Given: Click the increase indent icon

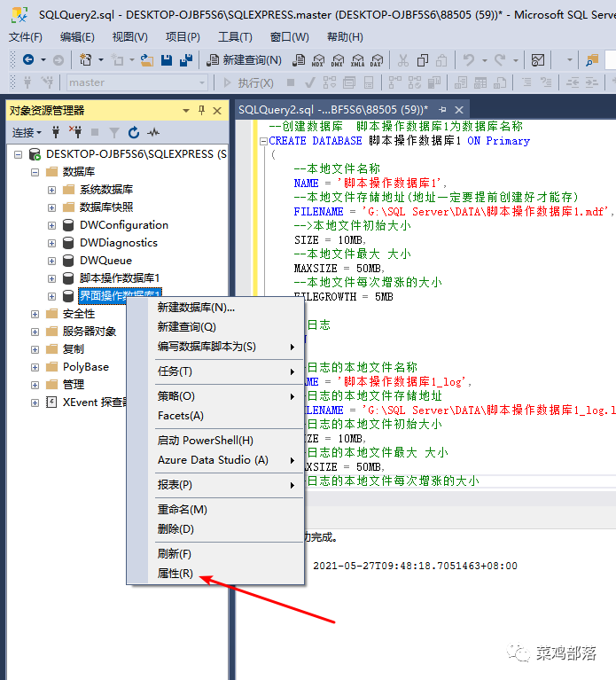Looking at the screenshot, I should 592,82.
